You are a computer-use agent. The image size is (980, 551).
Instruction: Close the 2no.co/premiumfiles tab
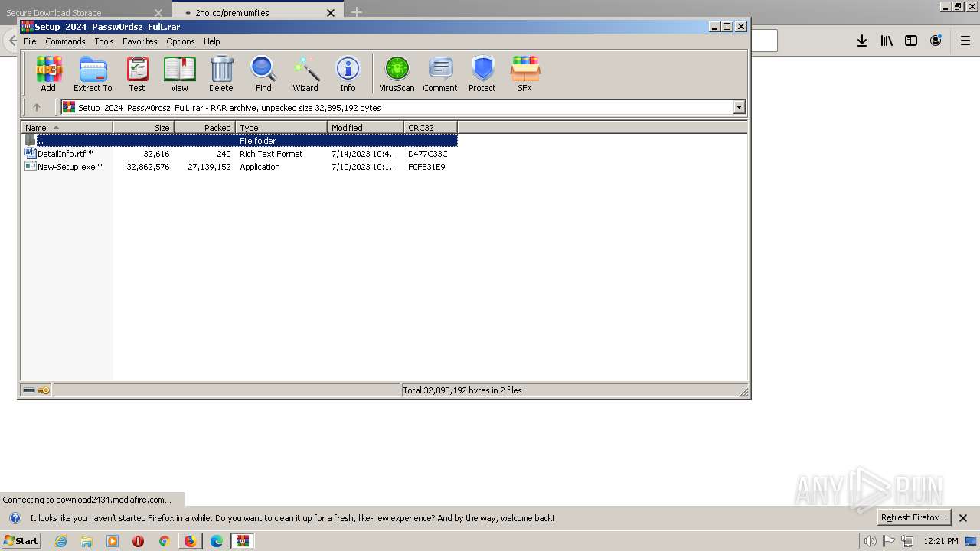tap(331, 12)
